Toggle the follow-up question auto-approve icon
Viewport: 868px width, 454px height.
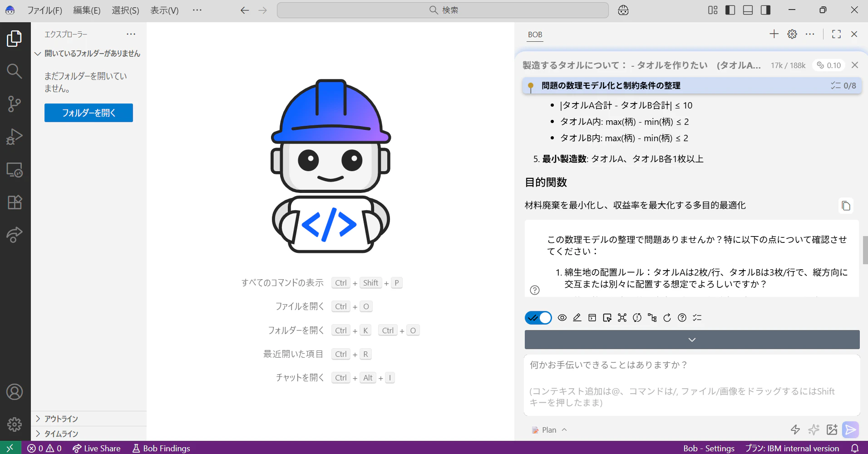[682, 318]
